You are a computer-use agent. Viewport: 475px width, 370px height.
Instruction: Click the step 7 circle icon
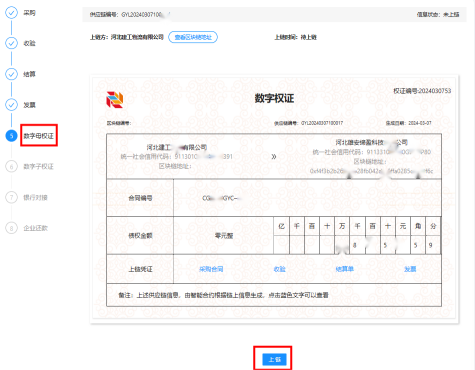[x=11, y=197]
